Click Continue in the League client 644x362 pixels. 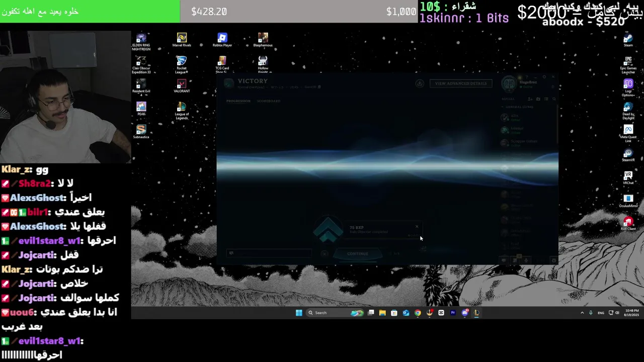[x=358, y=254]
